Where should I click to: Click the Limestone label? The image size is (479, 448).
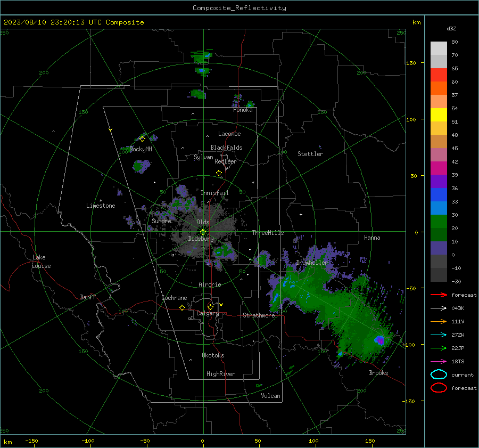point(101,206)
